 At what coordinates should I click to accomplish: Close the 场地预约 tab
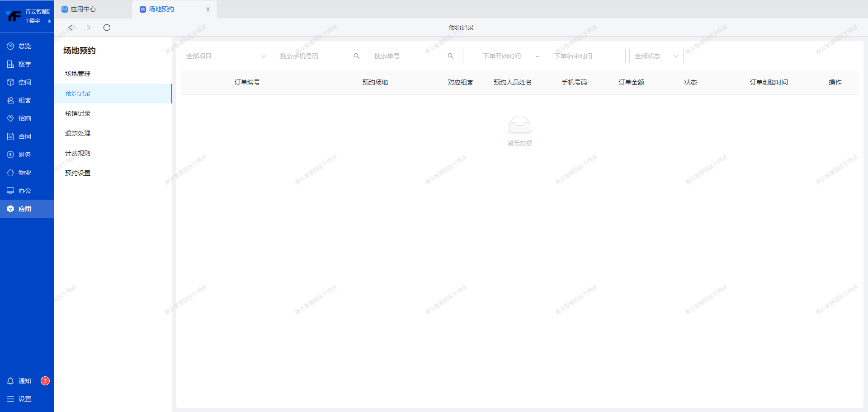coord(208,9)
